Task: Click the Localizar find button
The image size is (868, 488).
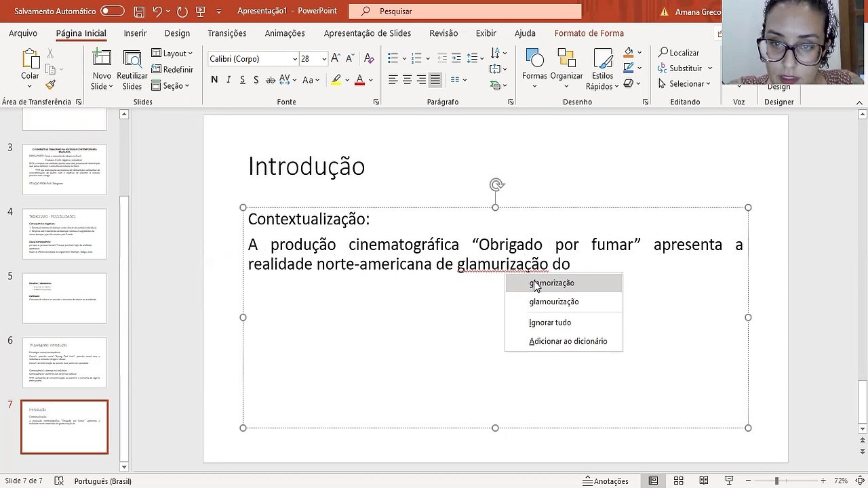Action: 678,52
